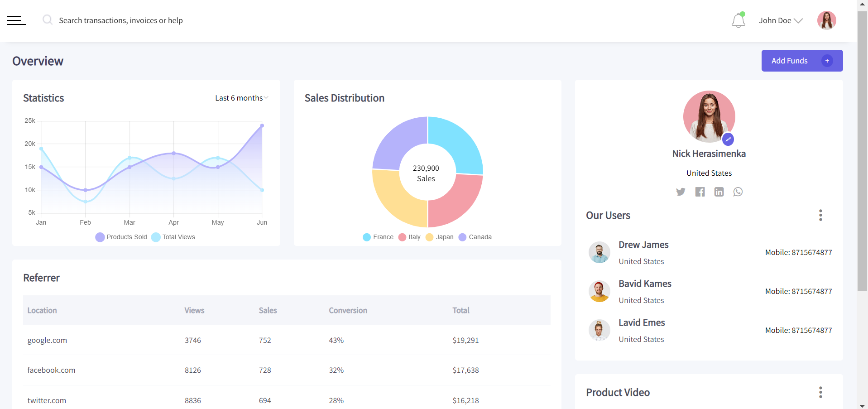Open Nick's LinkedIn profile icon
Image resolution: width=868 pixels, height=409 pixels.
click(x=719, y=192)
